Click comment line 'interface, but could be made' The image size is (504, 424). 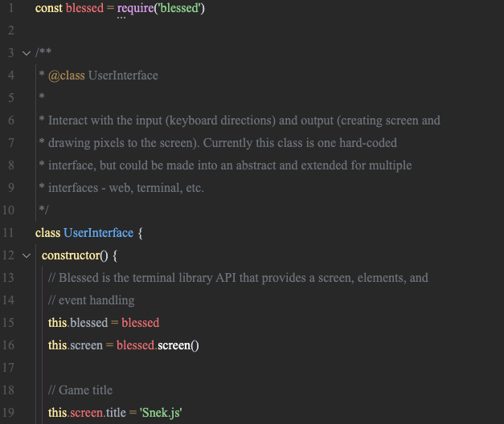pos(225,165)
